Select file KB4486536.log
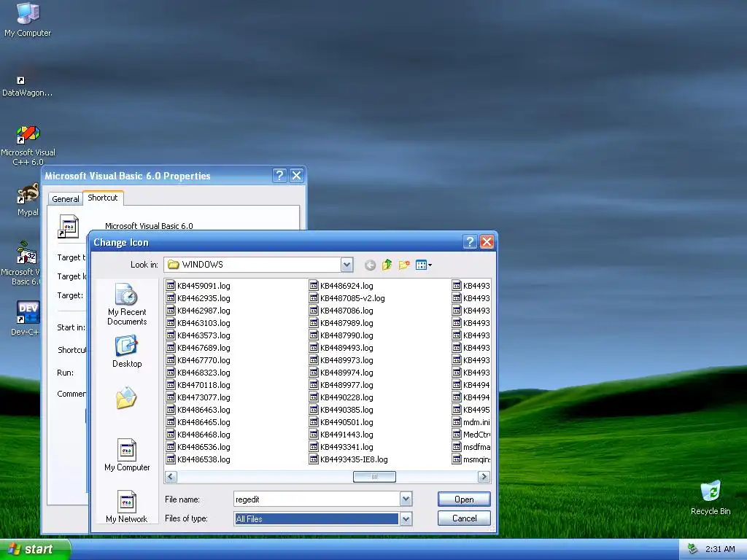Viewport: 747px width, 560px height. coord(198,447)
